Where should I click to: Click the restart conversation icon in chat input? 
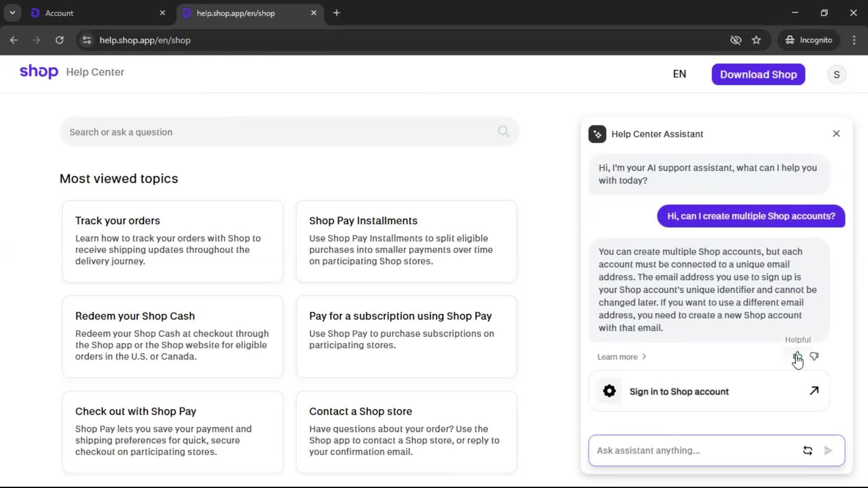(807, 450)
